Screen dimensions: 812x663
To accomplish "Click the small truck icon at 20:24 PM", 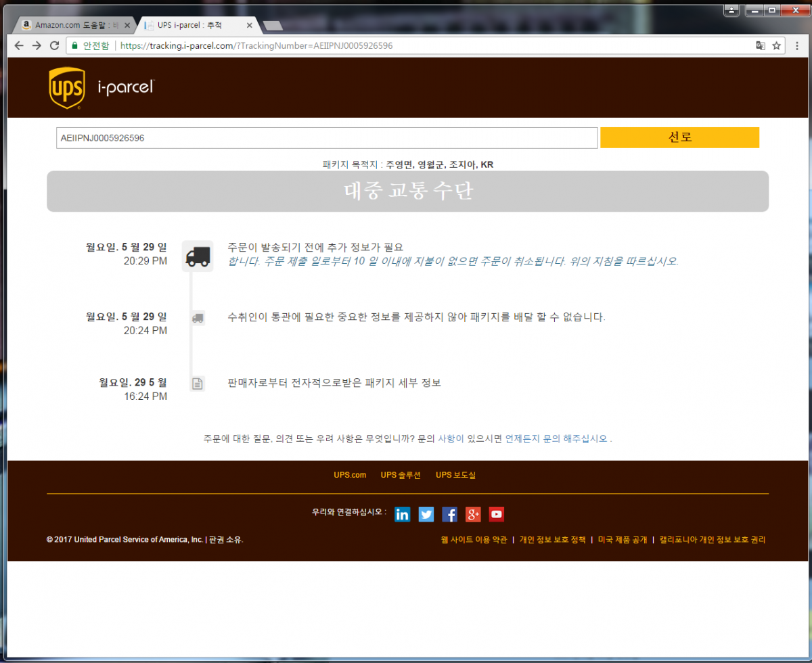I will coord(198,318).
